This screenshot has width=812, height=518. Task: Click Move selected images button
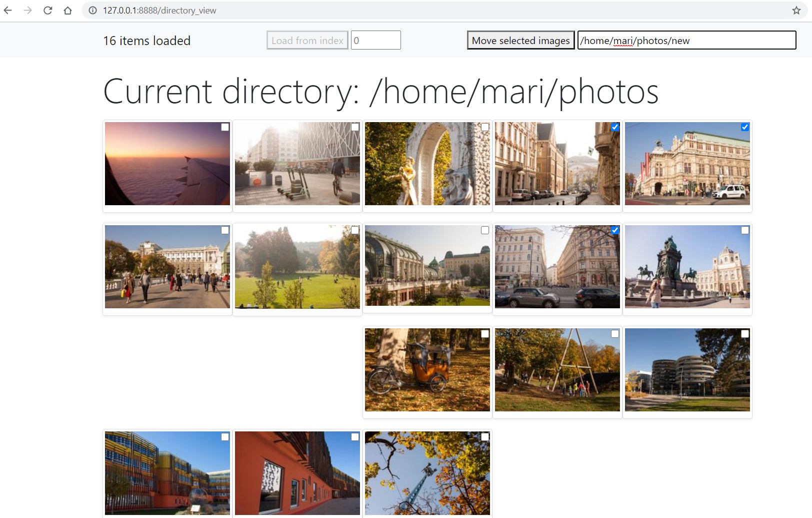click(x=521, y=40)
